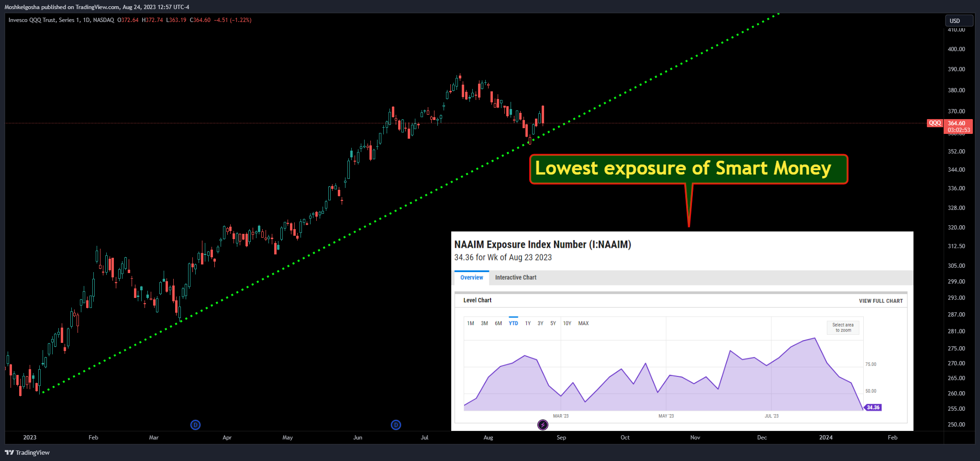Select the 1Y range in NAAIM chart
This screenshot has width=980, height=461.
[528, 323]
